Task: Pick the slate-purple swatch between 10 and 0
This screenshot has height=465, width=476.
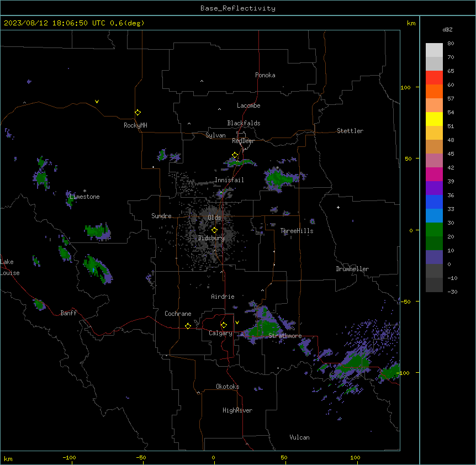Action: point(434,257)
